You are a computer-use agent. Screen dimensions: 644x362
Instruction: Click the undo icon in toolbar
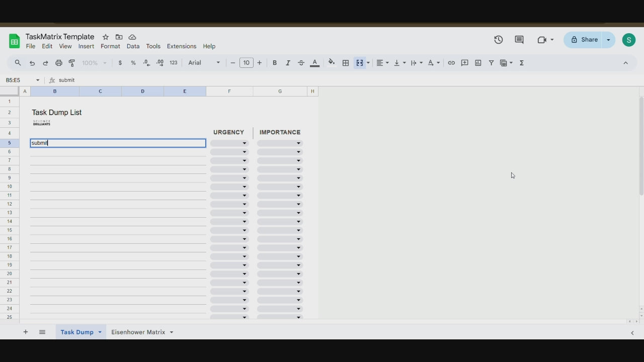32,63
